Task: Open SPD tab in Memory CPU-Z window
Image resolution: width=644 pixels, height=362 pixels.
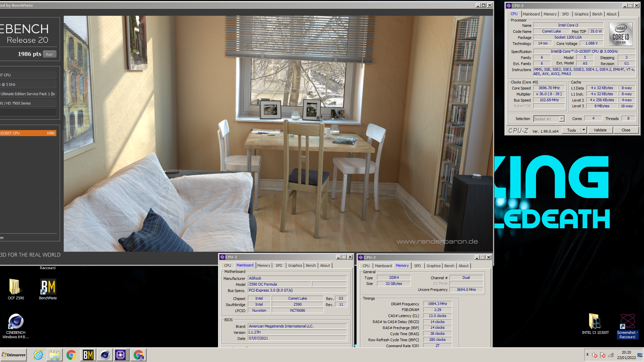Action: pyautogui.click(x=417, y=266)
